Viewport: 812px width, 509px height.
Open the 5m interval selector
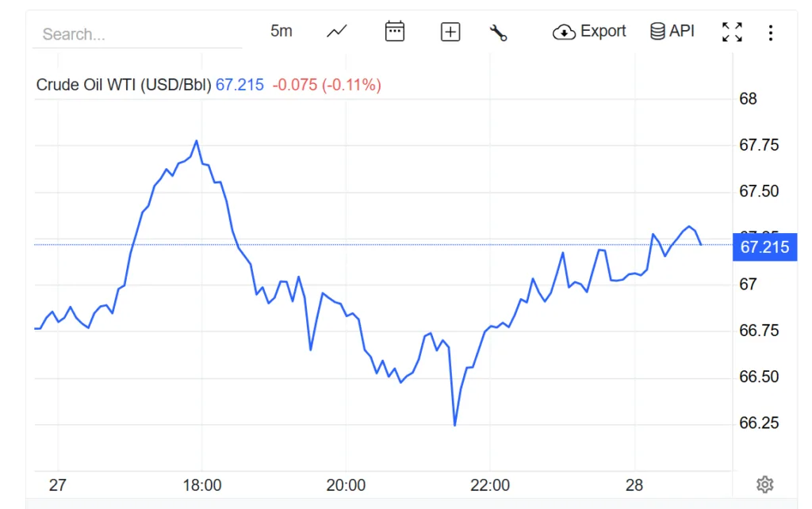click(282, 30)
